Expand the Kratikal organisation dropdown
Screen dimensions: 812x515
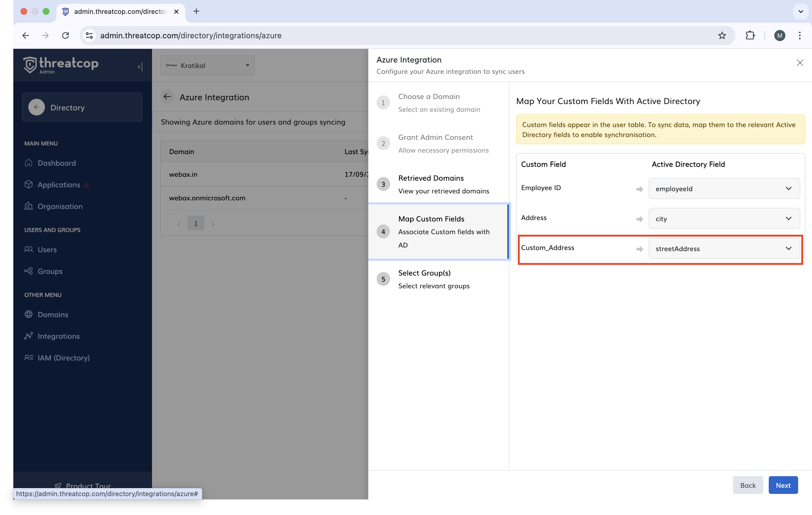pos(207,65)
